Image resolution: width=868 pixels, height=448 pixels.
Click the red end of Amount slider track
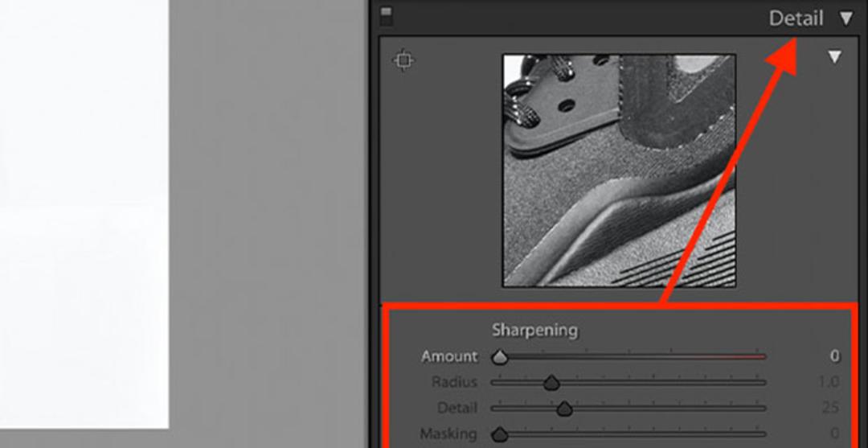pos(731,357)
